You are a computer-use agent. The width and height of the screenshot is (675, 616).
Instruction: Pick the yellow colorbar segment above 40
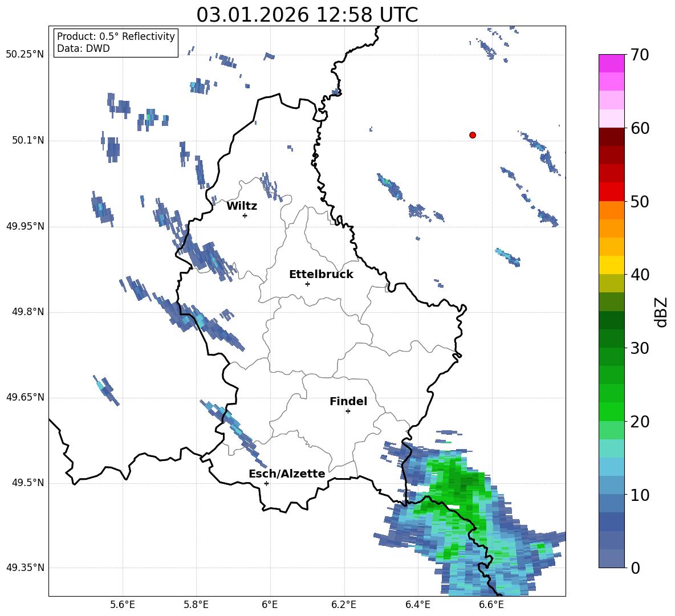(611, 266)
